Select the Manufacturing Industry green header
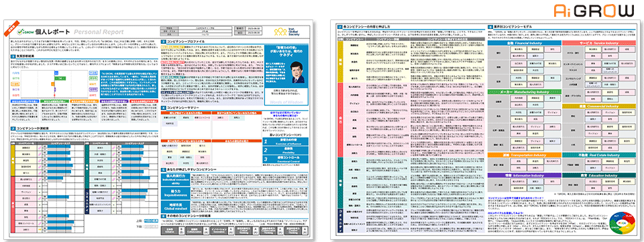This screenshot has height=242, width=644. coord(524,91)
